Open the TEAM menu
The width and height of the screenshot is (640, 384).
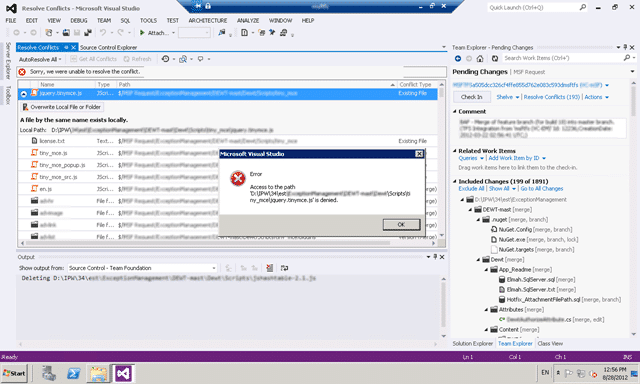click(x=104, y=20)
